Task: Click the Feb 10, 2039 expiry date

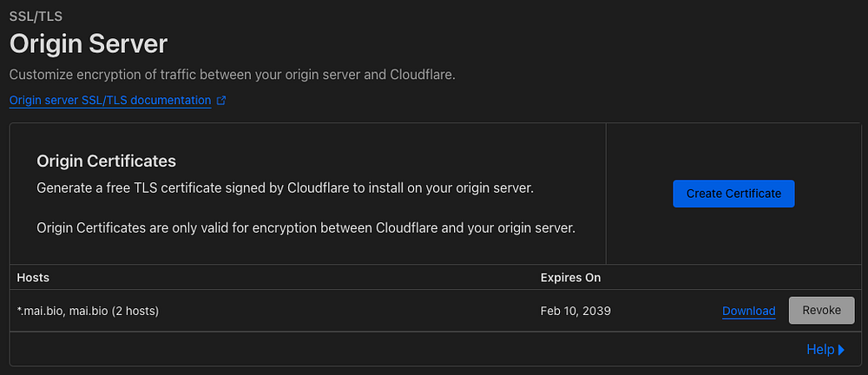Action: click(575, 311)
